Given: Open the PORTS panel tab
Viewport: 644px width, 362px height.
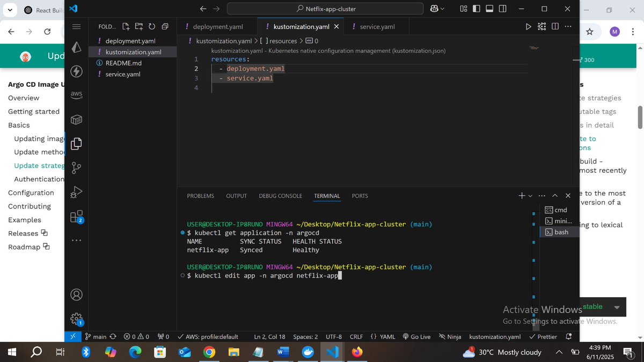Looking at the screenshot, I should (360, 196).
